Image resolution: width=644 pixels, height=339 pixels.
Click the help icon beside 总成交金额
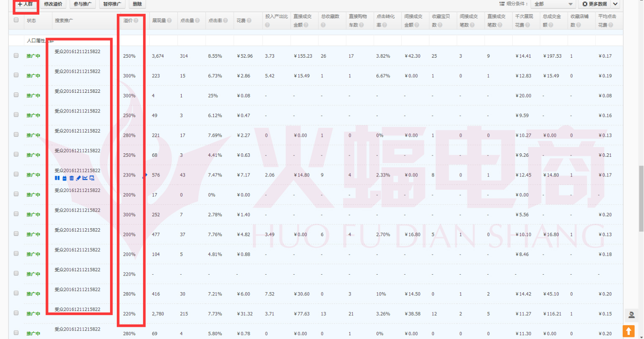550,25
